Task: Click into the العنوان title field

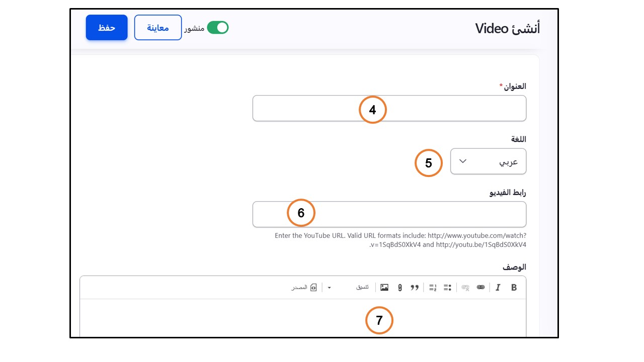Action: 389,108
